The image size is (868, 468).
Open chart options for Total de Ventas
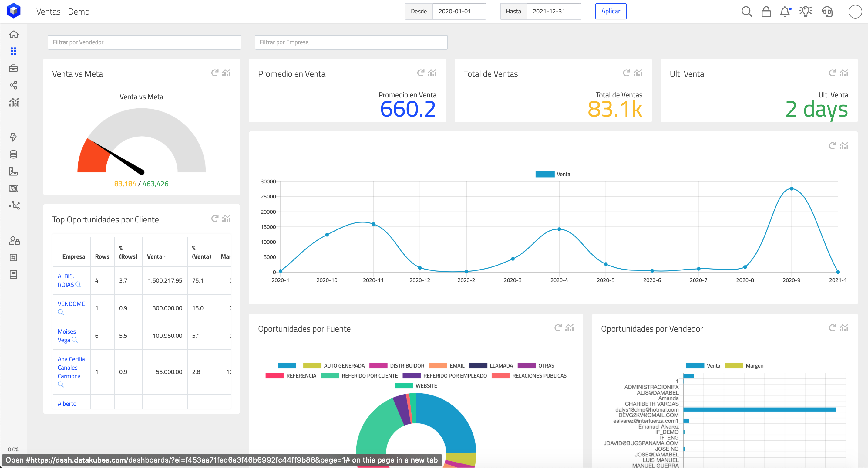tap(638, 73)
